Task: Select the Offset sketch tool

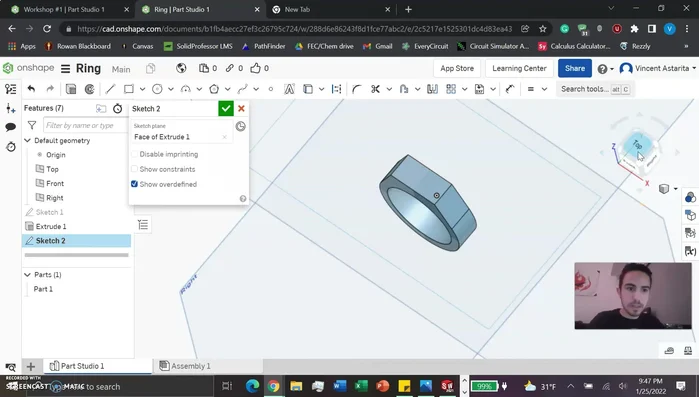Action: pos(404,89)
